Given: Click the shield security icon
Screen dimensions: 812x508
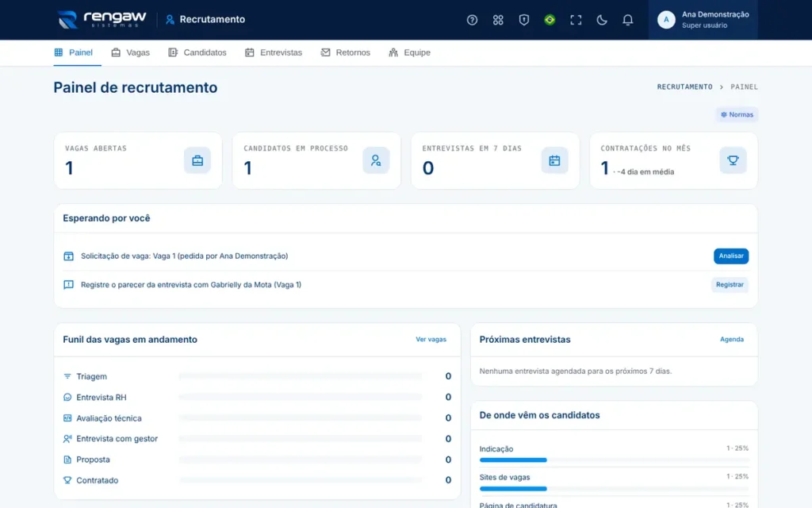Looking at the screenshot, I should (523, 20).
